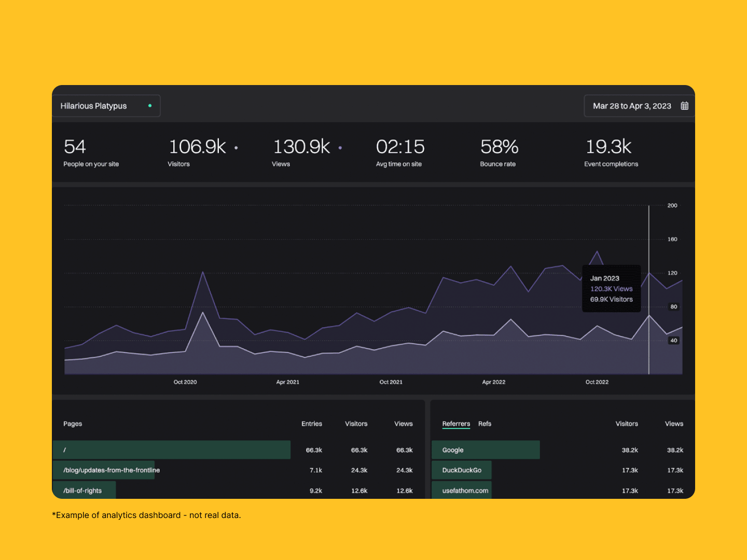The image size is (747, 560).
Task: Click the 40 y-axis label
Action: (x=674, y=341)
